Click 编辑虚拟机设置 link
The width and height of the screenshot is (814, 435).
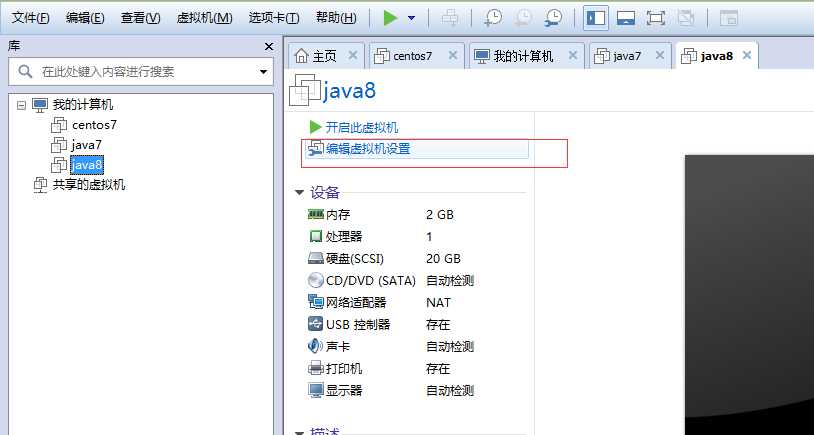point(368,149)
